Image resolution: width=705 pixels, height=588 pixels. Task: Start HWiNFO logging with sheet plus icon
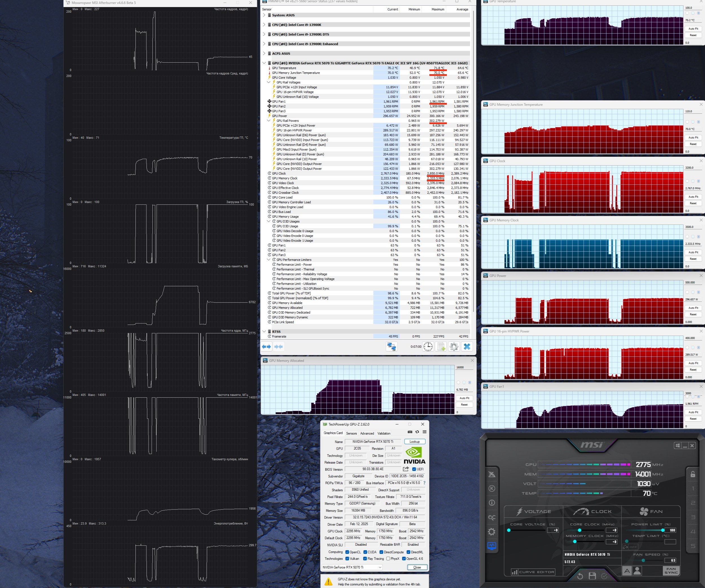click(x=441, y=347)
